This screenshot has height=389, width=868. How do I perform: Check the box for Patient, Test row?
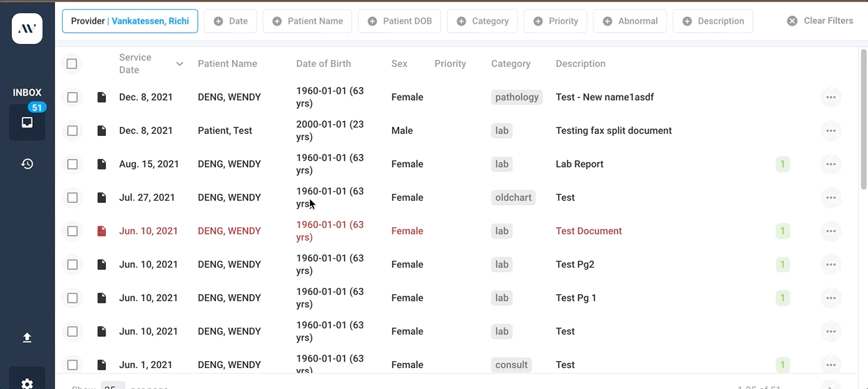pos(72,131)
